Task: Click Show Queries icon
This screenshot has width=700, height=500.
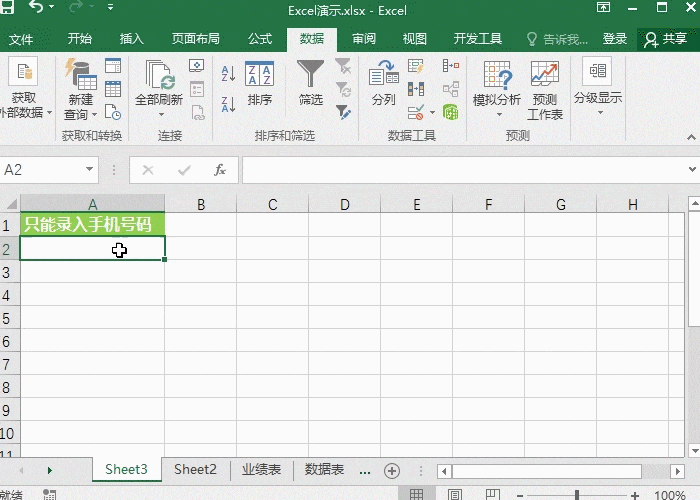Action: (x=113, y=66)
